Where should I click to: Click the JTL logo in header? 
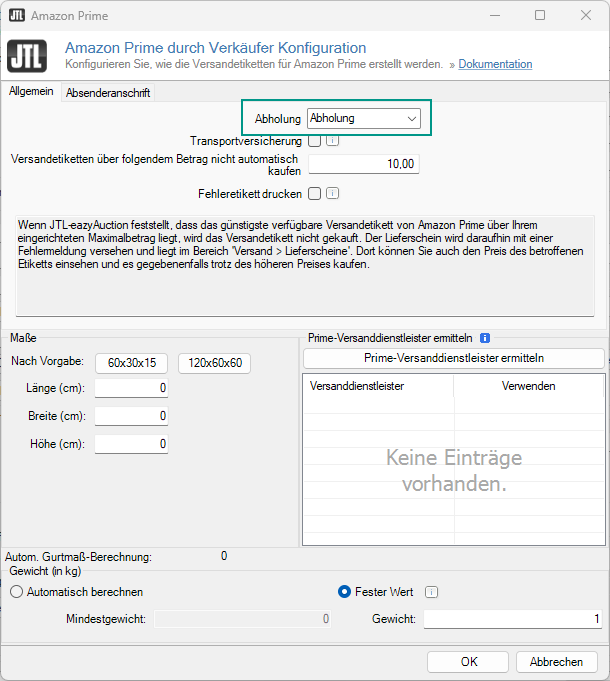pyautogui.click(x=27, y=56)
